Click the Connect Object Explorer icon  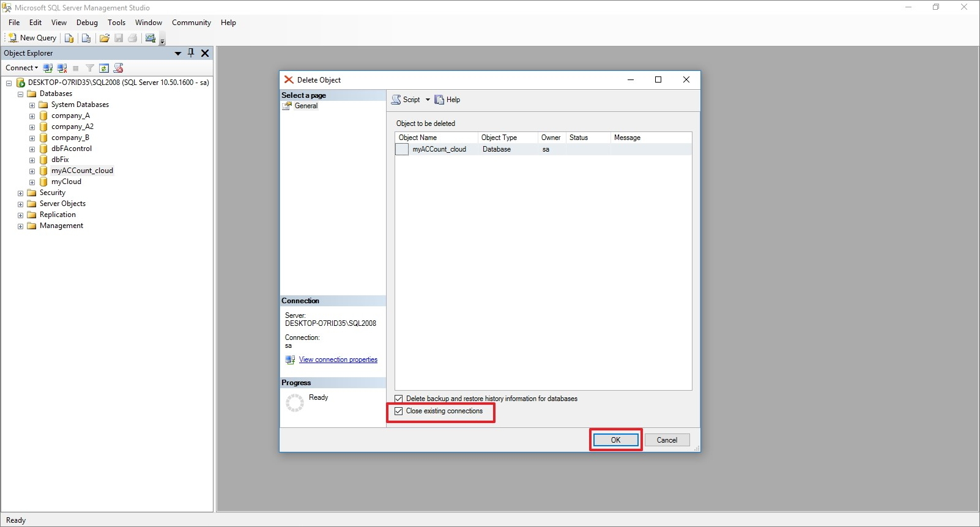[48, 68]
